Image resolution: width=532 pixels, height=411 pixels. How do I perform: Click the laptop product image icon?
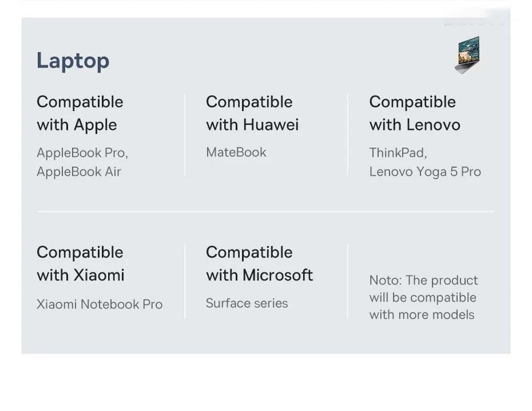click(x=467, y=55)
